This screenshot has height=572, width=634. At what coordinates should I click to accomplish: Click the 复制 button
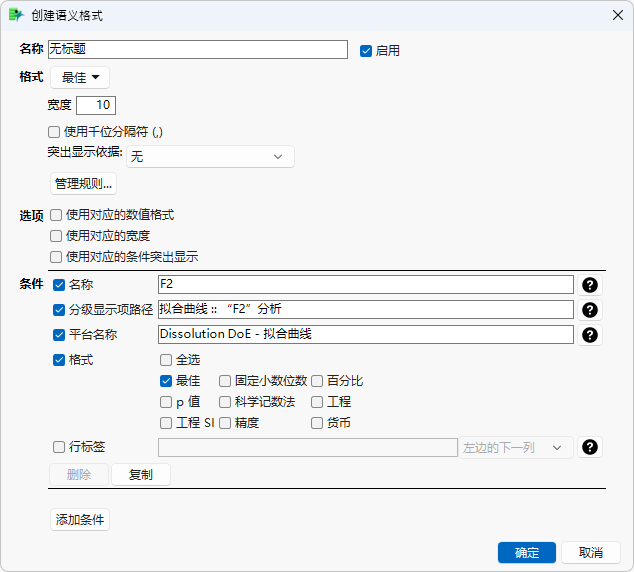click(x=141, y=474)
